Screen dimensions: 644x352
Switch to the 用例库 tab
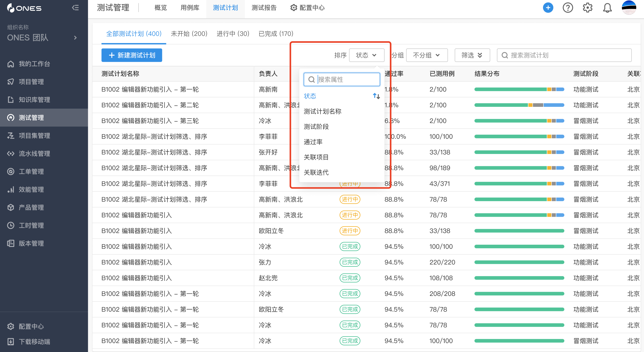pyautogui.click(x=190, y=8)
